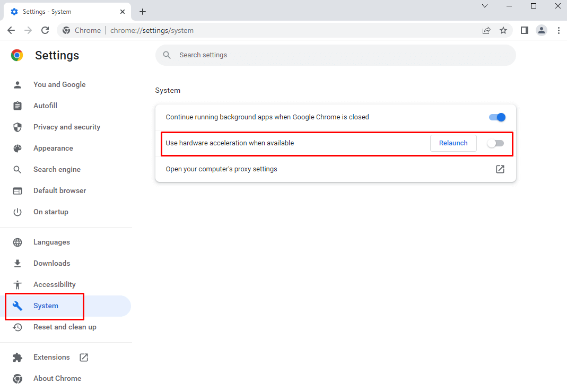This screenshot has height=392, width=567.
Task: Expand the tab search chevron
Action: 485,6
